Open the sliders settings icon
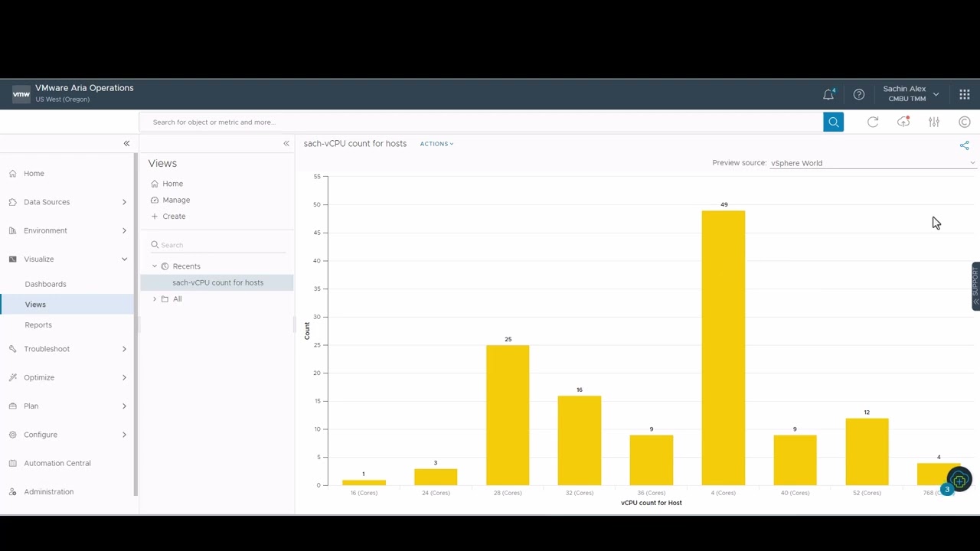 934,122
